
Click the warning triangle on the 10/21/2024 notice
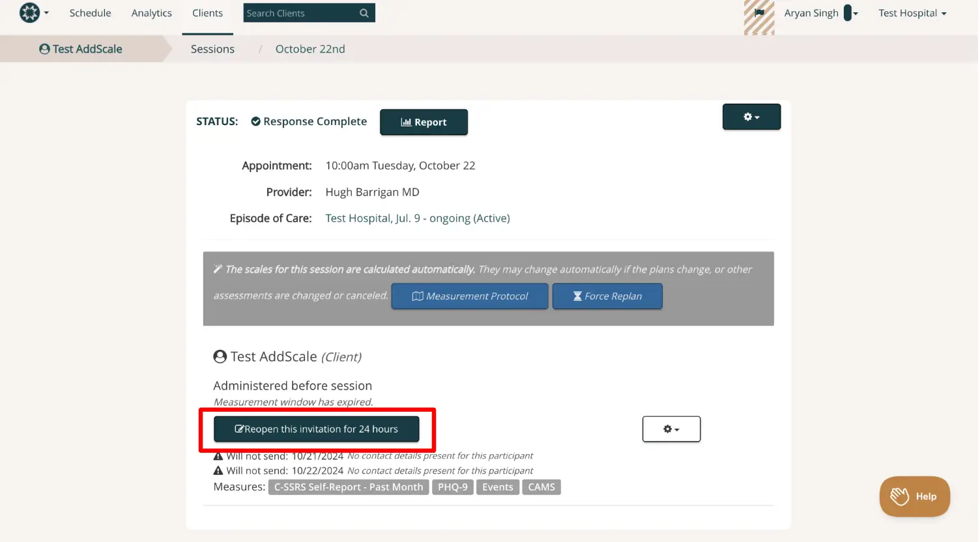tap(218, 455)
